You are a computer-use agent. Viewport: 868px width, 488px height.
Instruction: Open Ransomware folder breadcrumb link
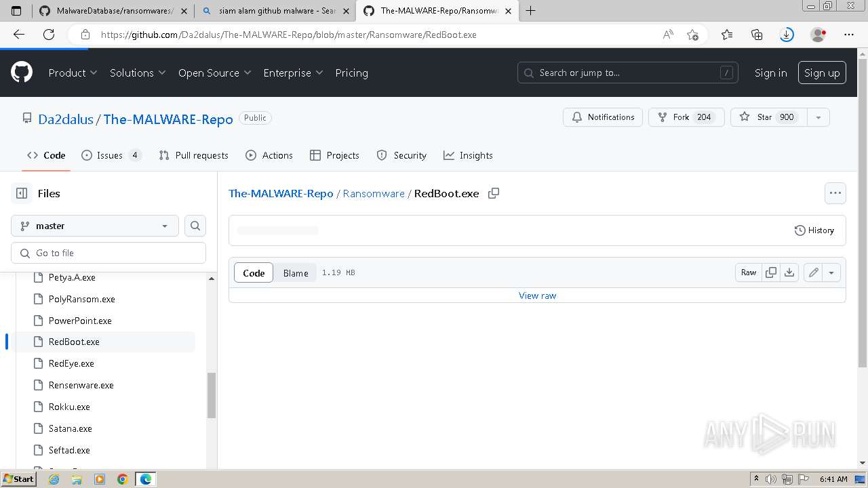coord(374,193)
